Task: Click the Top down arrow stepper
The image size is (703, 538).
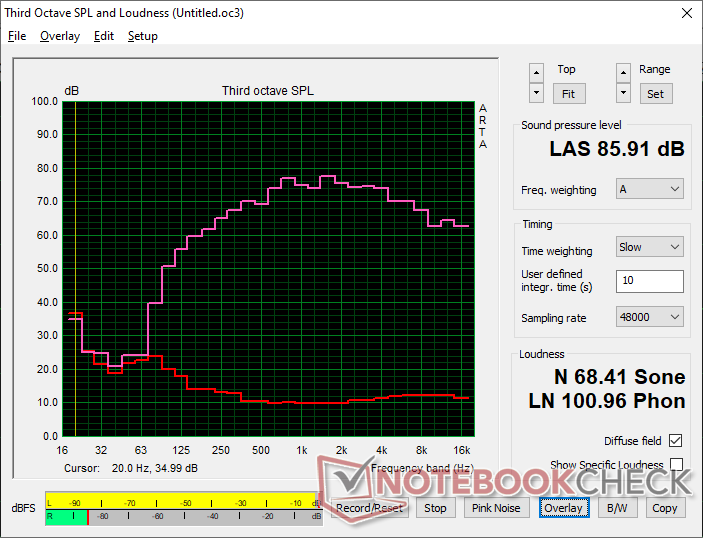Action: [x=536, y=93]
